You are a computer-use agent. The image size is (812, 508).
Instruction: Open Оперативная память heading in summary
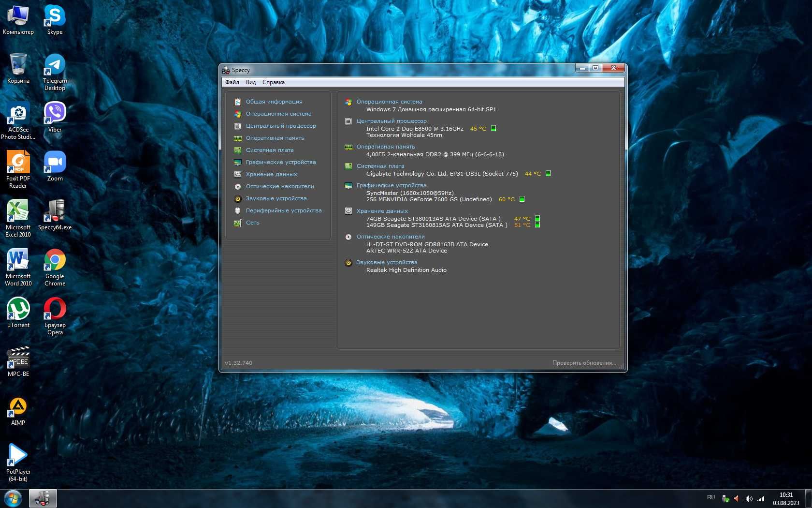click(x=386, y=147)
